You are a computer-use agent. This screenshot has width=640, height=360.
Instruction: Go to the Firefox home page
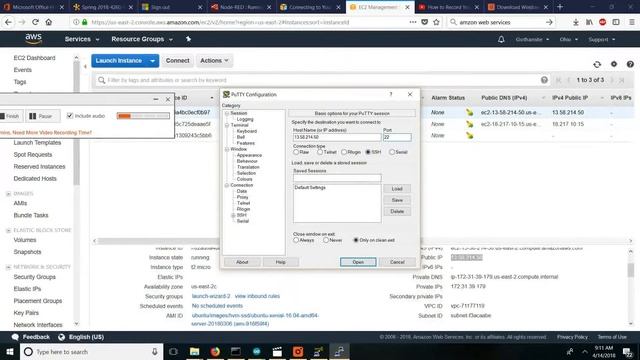(x=49, y=22)
